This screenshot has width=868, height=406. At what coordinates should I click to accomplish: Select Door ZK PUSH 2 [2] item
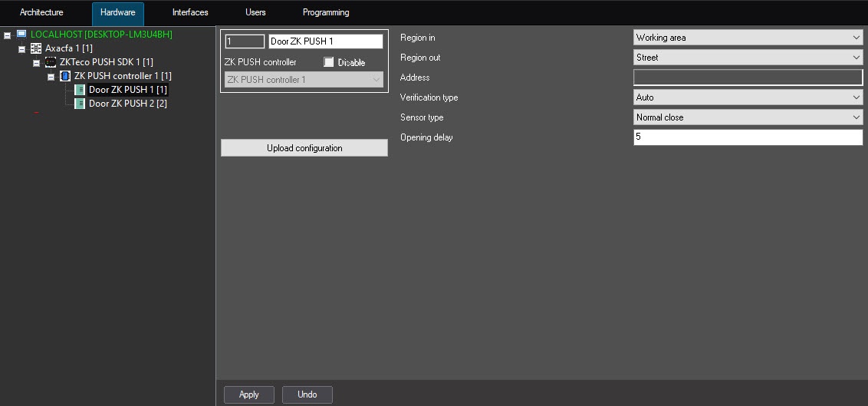click(128, 104)
